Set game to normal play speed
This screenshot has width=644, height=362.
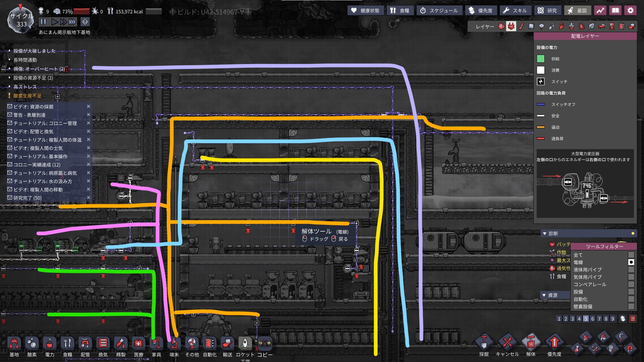[x=54, y=22]
